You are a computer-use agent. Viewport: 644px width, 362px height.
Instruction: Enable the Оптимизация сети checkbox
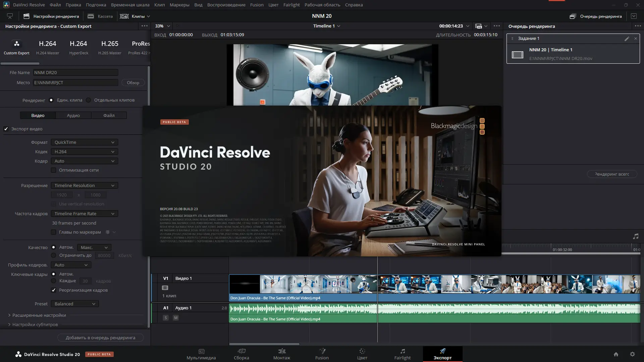tap(54, 170)
